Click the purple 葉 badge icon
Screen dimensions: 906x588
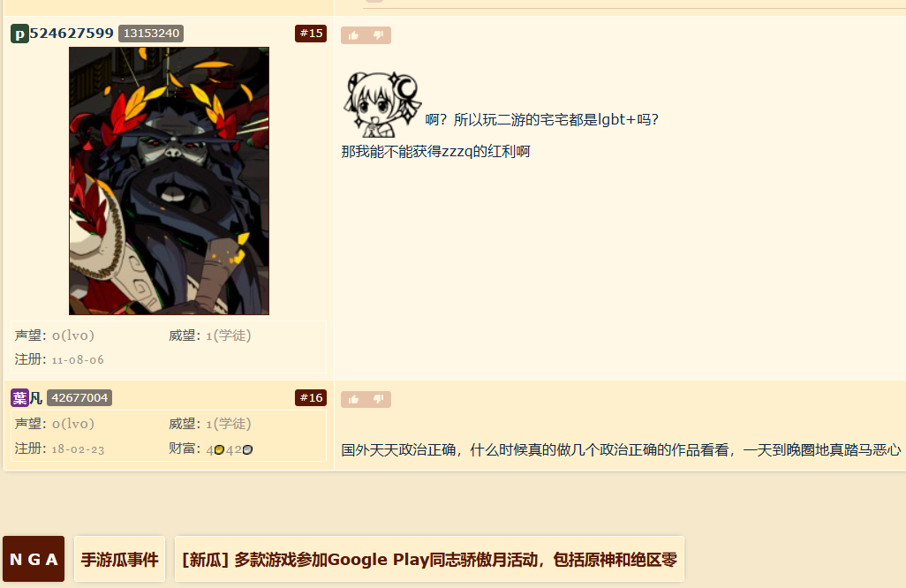point(19,398)
